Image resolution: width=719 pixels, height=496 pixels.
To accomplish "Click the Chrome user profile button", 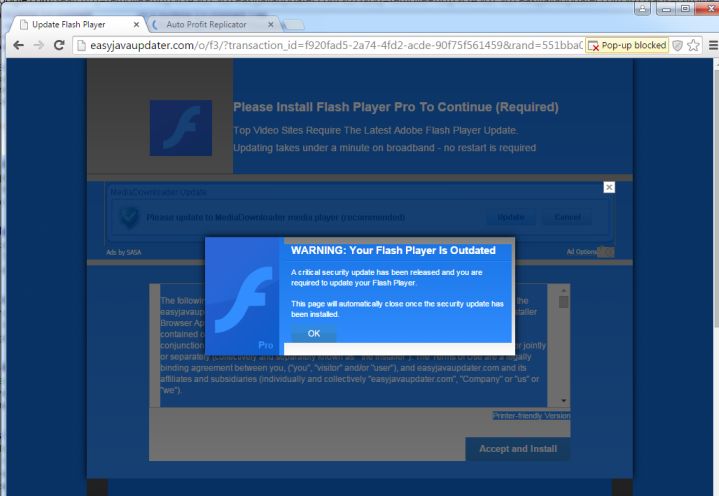I will coord(642,8).
